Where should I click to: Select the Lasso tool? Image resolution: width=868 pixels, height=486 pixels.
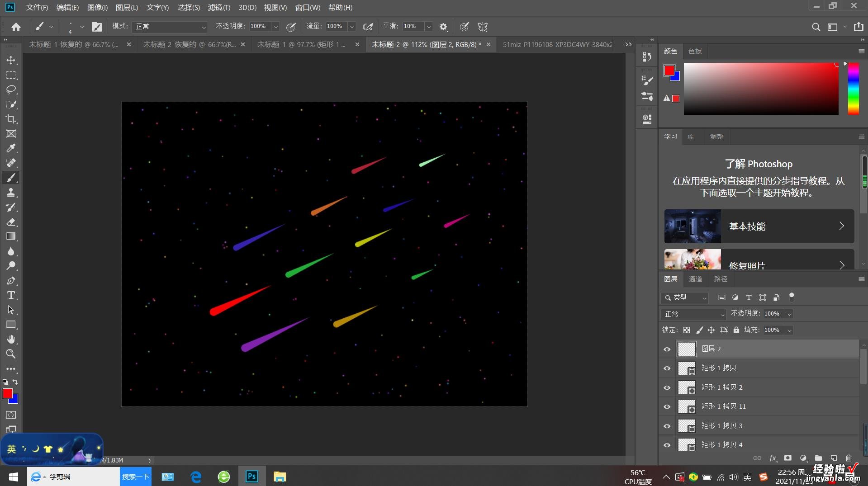11,90
